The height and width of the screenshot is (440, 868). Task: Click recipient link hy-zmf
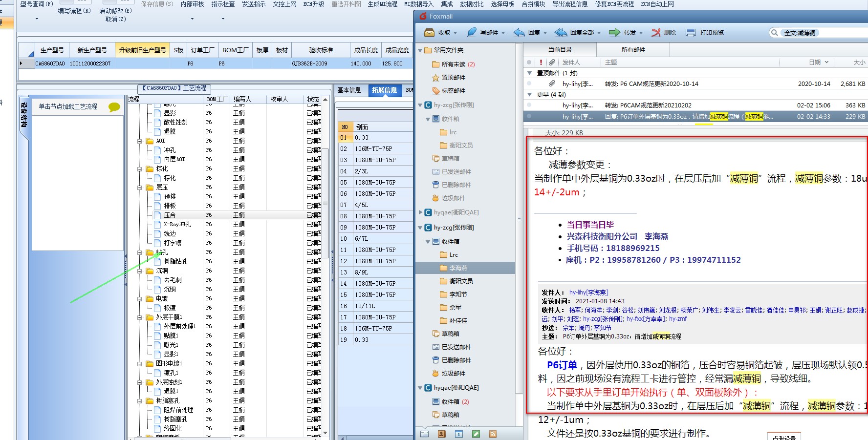pyautogui.click(x=678, y=319)
